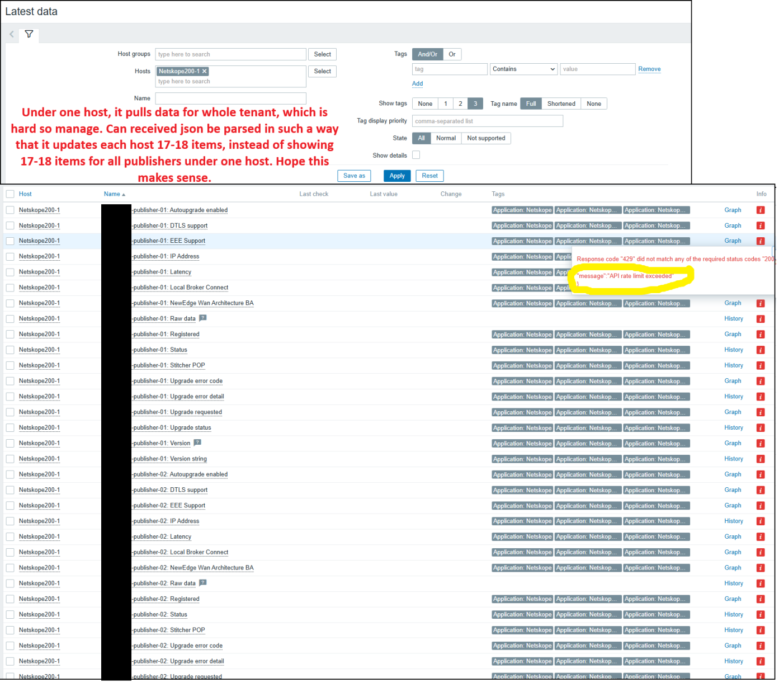The height and width of the screenshot is (687, 784).
Task: Click the Save as button
Action: [x=354, y=176]
